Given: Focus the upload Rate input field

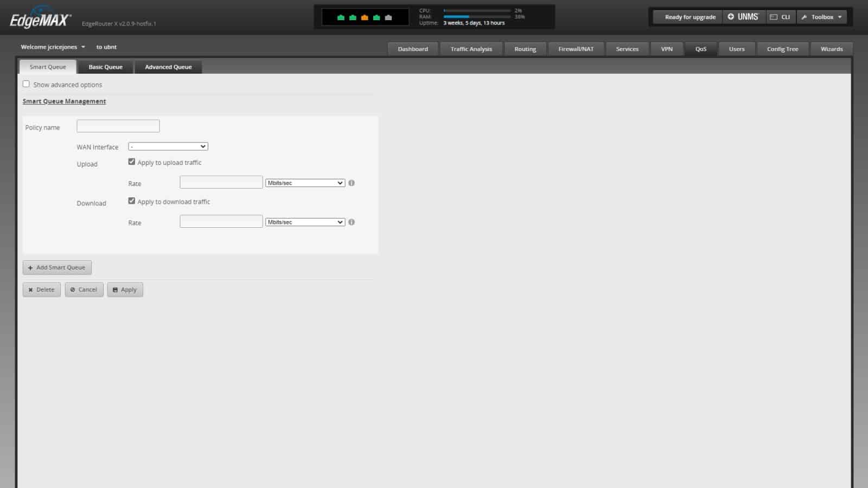Looking at the screenshot, I should 221,183.
